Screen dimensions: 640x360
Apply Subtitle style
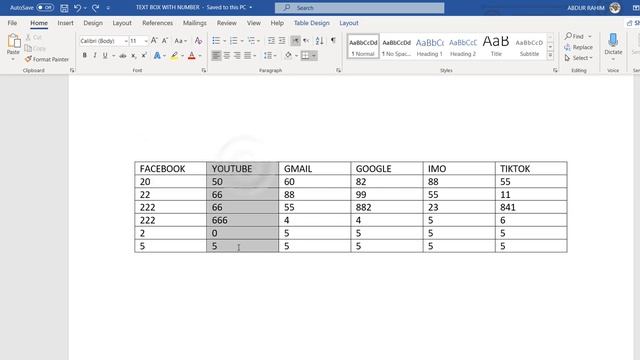(529, 47)
